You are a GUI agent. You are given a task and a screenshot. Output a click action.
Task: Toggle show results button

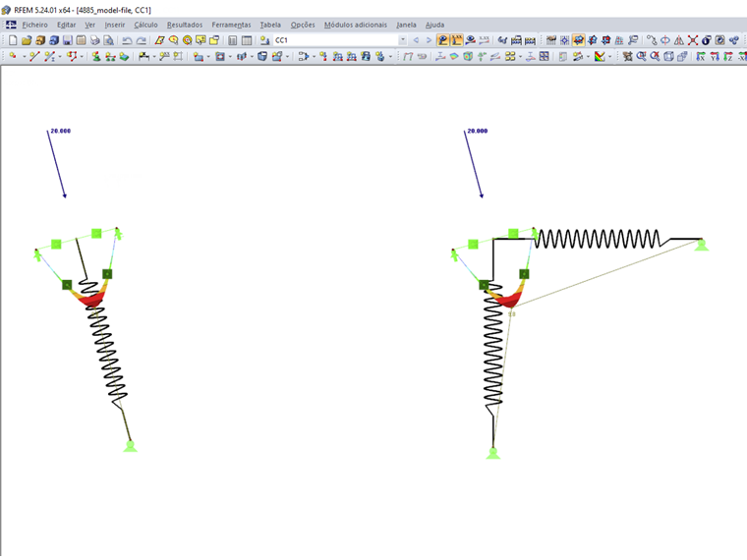coord(443,40)
